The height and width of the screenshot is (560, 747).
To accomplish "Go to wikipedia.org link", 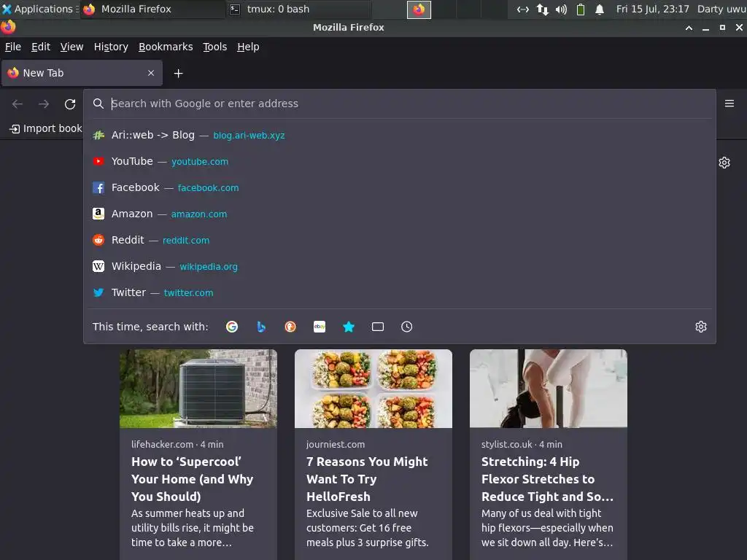I will 209,267.
